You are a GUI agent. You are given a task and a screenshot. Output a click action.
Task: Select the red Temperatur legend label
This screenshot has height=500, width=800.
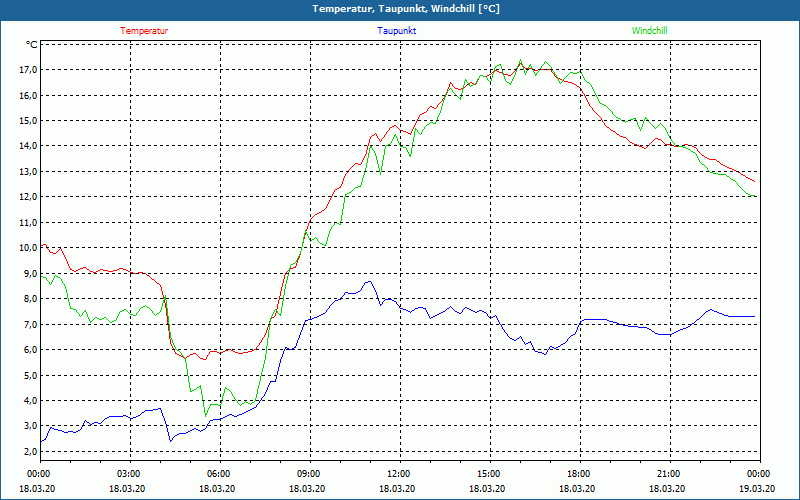[x=144, y=31]
